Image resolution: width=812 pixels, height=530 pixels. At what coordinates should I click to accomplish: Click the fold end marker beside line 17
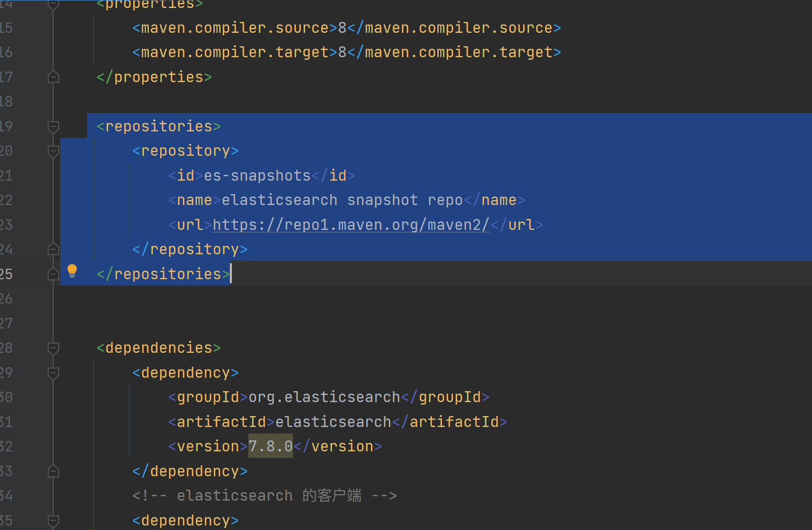(x=53, y=77)
